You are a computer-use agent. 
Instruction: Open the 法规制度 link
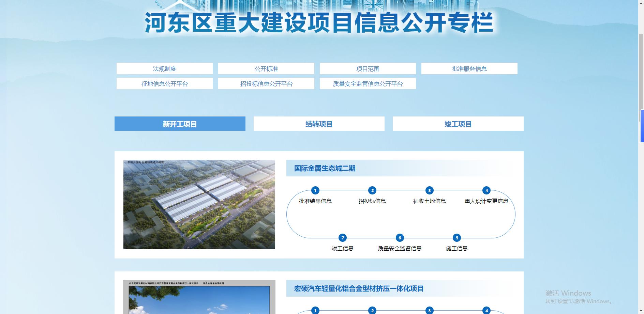point(164,68)
